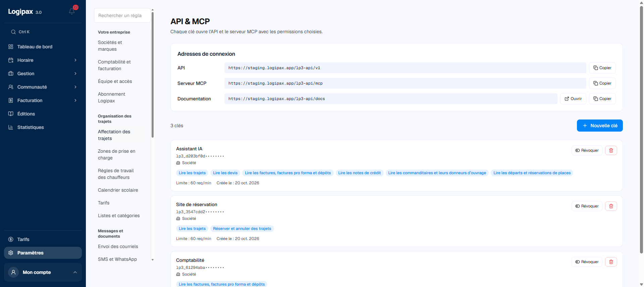The height and width of the screenshot is (287, 644).
Task: Copy the Serveur MCP URL
Action: click(602, 83)
